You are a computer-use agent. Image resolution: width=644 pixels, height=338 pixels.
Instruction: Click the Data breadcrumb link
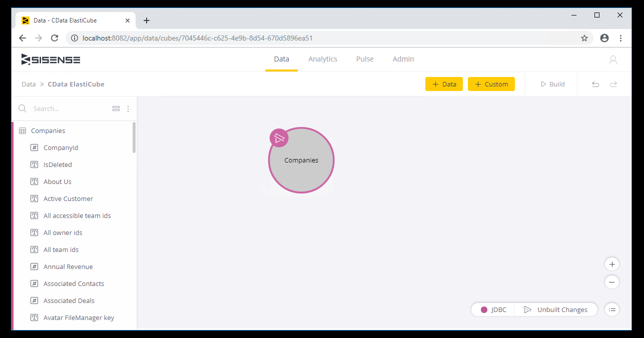[29, 84]
